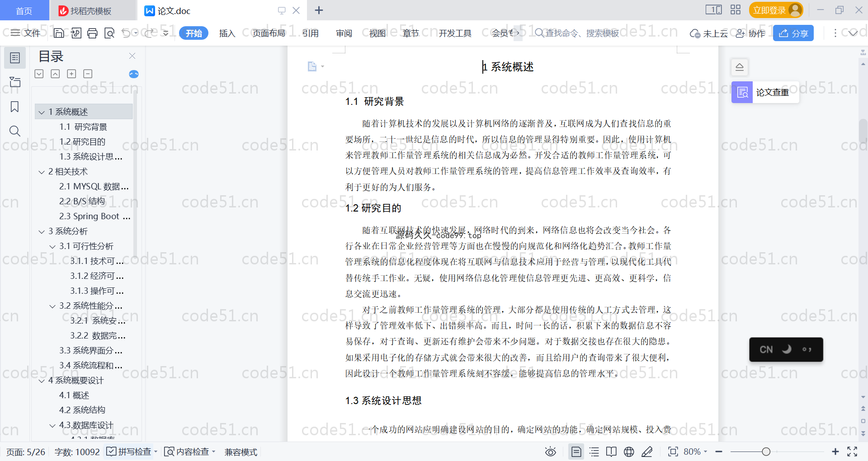Click the fit-page zoom icon
This screenshot has height=461, width=868.
[673, 452]
